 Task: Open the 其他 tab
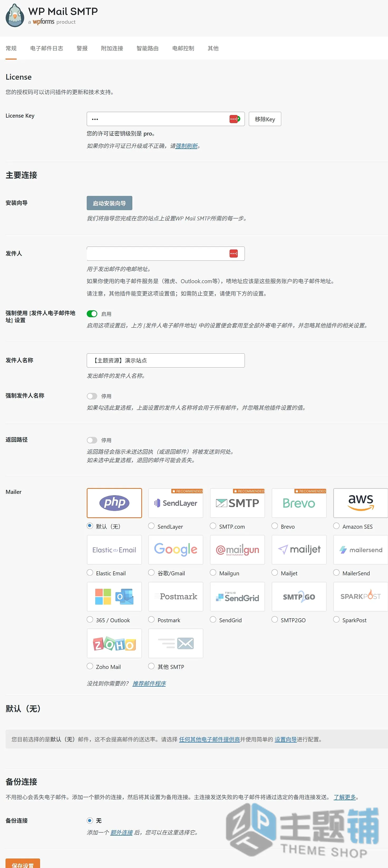pos(213,48)
